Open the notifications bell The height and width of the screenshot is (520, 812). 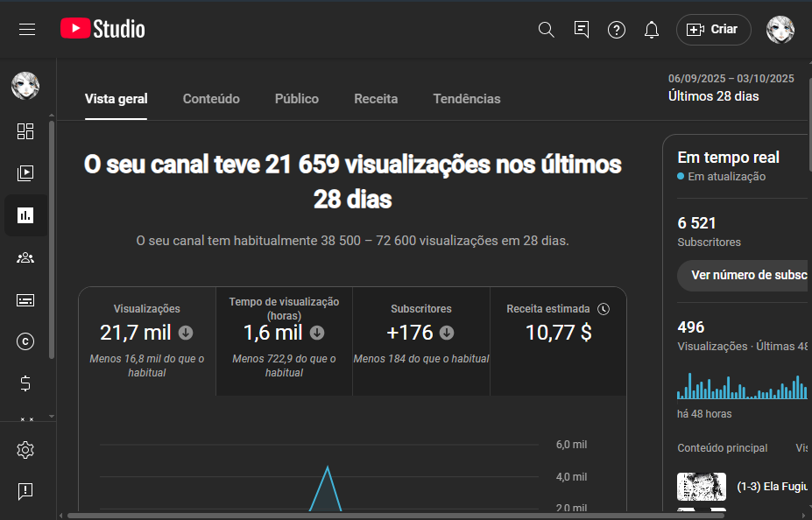pyautogui.click(x=651, y=30)
